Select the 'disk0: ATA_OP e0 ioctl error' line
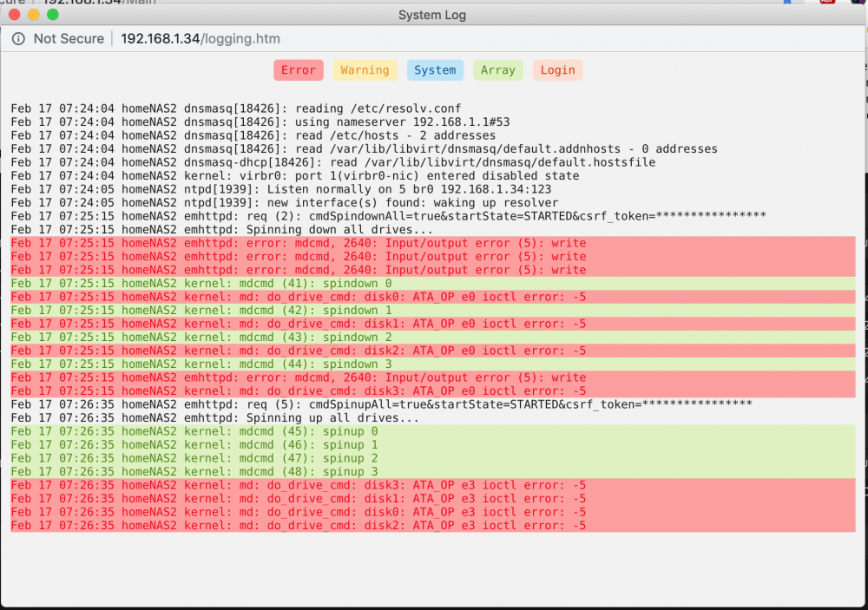Image resolution: width=868 pixels, height=610 pixels. (433, 297)
